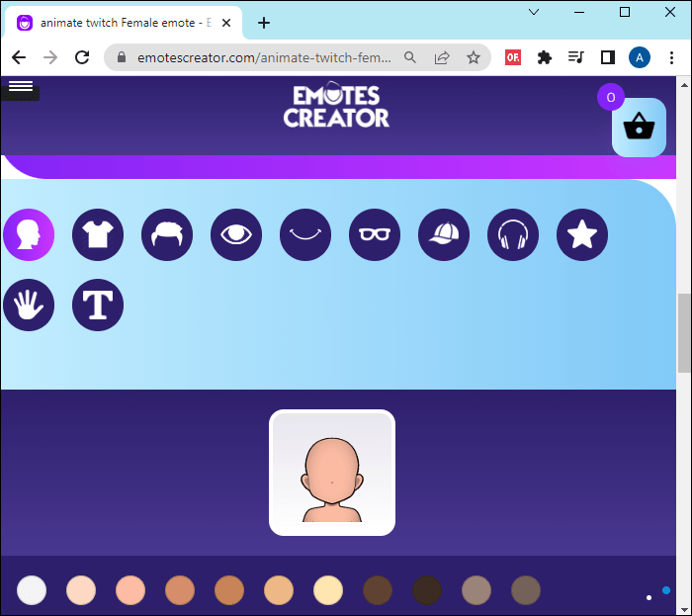Screen dimensions: 692x616
Task: Select the dark taupe skin swatch
Action: [526, 590]
